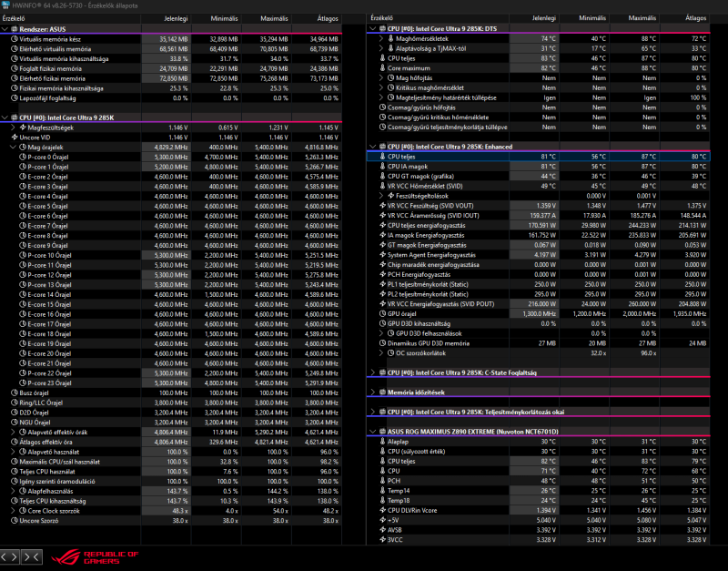728x571 pixels.
Task: Expand the Alapvető effektív órák row
Action: tap(13, 432)
